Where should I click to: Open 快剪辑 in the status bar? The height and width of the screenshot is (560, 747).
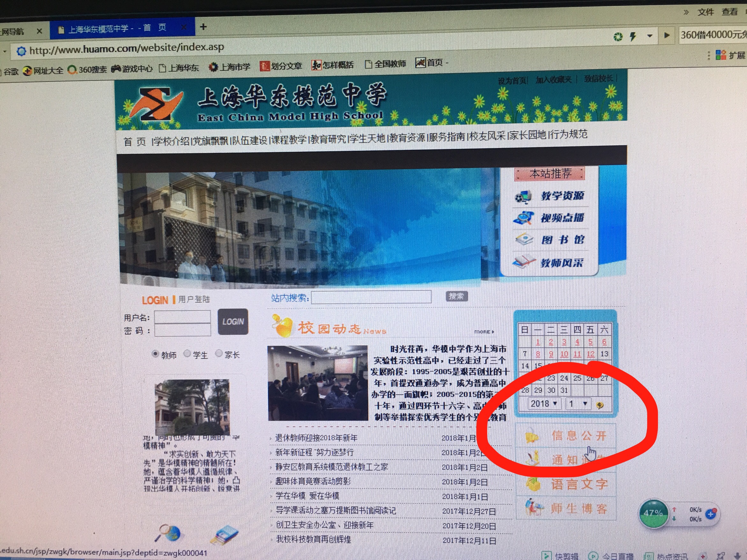(x=560, y=555)
